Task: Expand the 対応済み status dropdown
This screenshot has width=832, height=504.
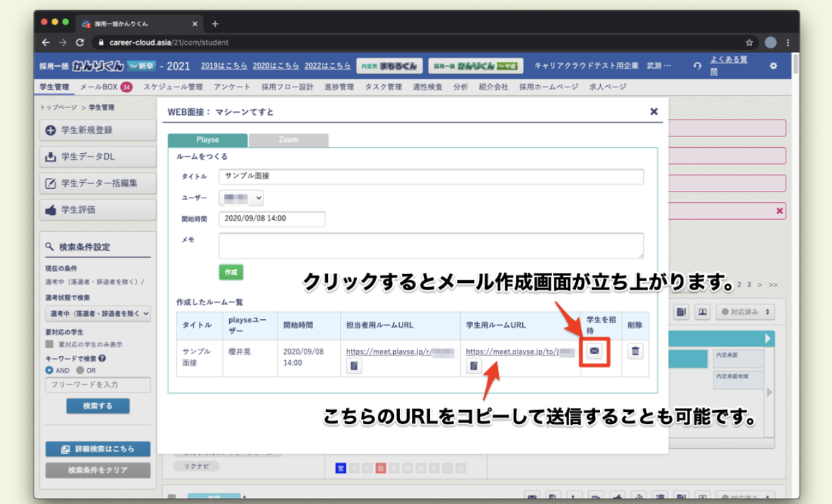Action: pos(745,312)
